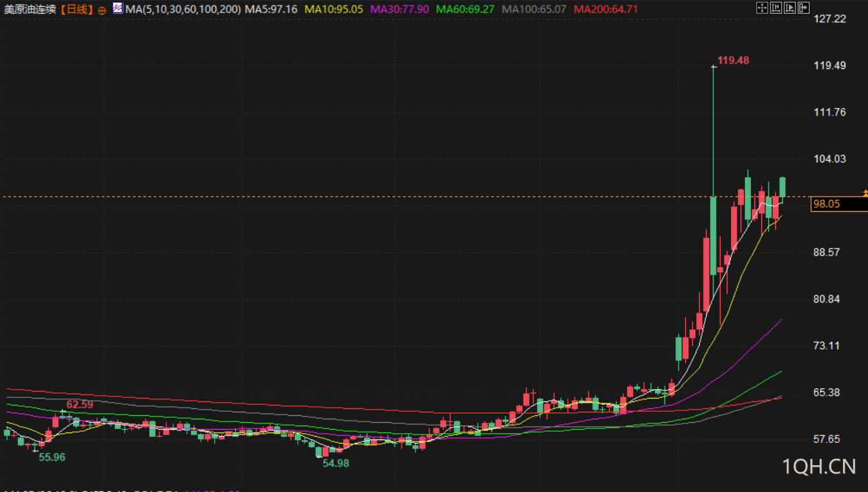Click the MA60:69.27 value
The image size is (868, 492).
pos(466,10)
